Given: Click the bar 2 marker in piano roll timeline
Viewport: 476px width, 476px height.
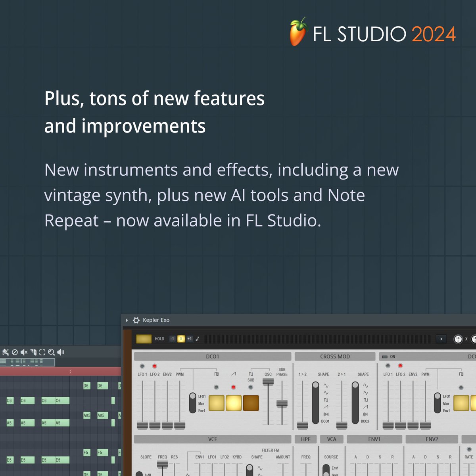Looking at the screenshot, I should (70, 372).
